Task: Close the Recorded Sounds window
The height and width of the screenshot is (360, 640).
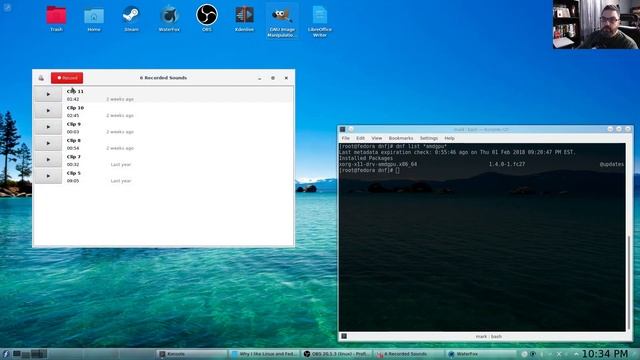Action: tap(286, 78)
